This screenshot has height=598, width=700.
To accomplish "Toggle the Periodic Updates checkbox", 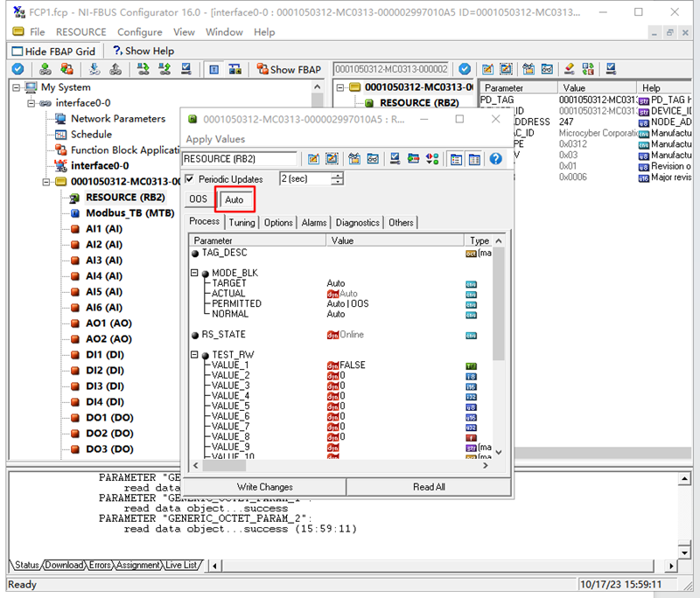I will (190, 179).
